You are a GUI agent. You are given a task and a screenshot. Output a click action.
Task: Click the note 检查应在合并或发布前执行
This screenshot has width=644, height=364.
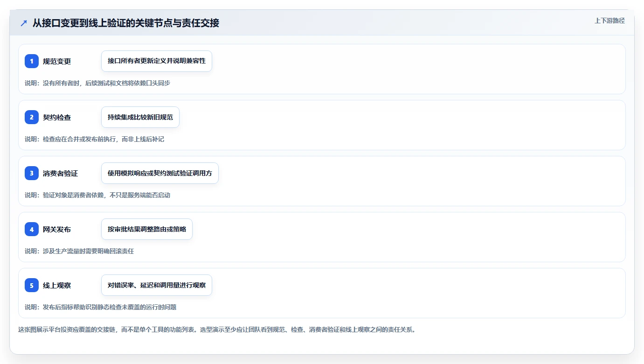pos(94,139)
